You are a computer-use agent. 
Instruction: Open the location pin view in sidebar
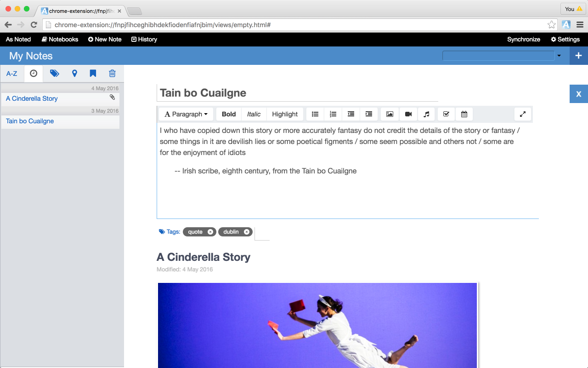click(x=74, y=74)
